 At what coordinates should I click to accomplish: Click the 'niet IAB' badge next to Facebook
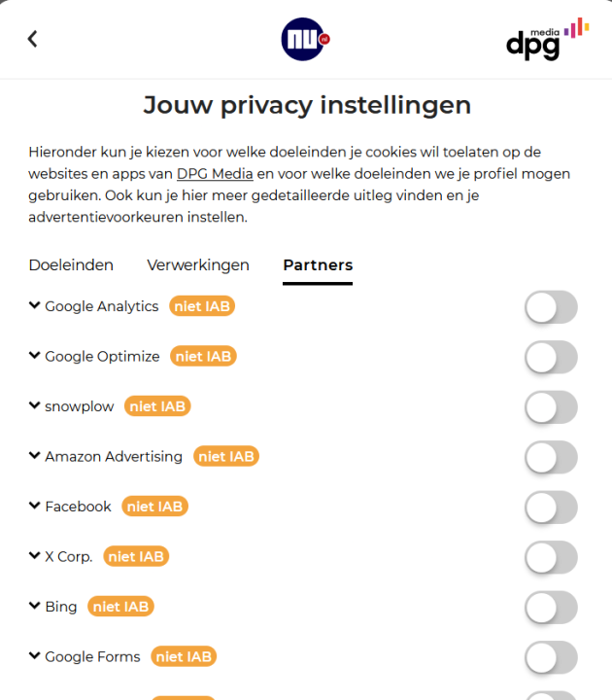tap(155, 507)
